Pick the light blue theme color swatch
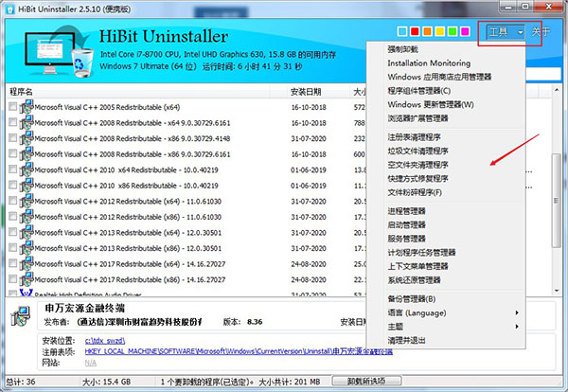 (402, 32)
